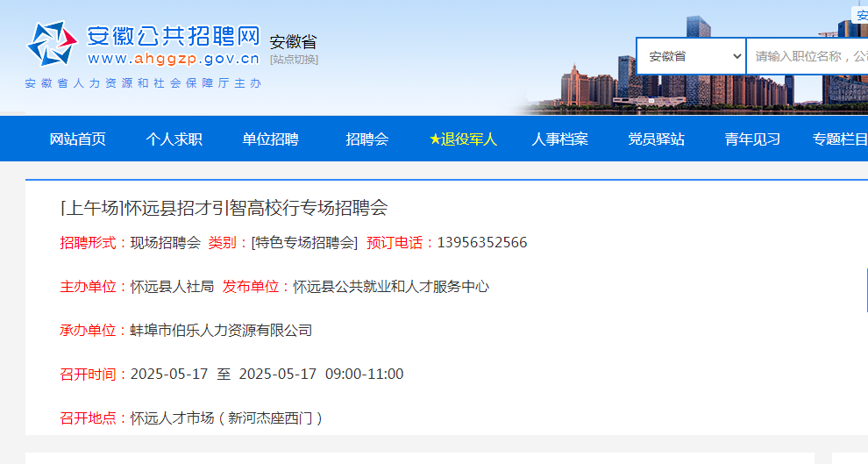868x464 pixels.
Task: Open the 党员驿站 menu item
Action: click(656, 139)
